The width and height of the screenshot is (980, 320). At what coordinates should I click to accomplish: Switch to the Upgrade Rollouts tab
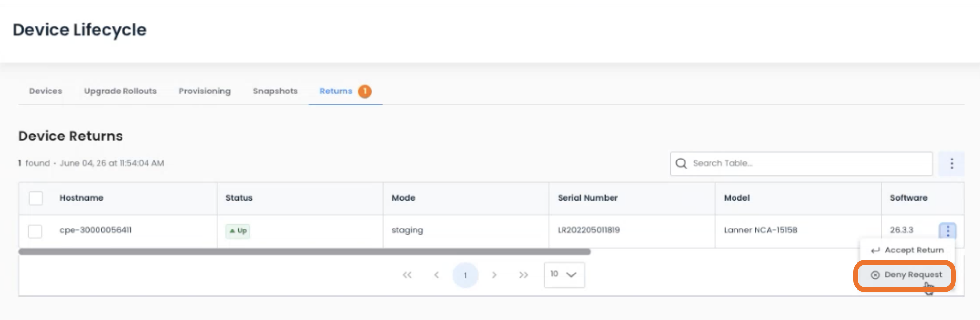[121, 91]
